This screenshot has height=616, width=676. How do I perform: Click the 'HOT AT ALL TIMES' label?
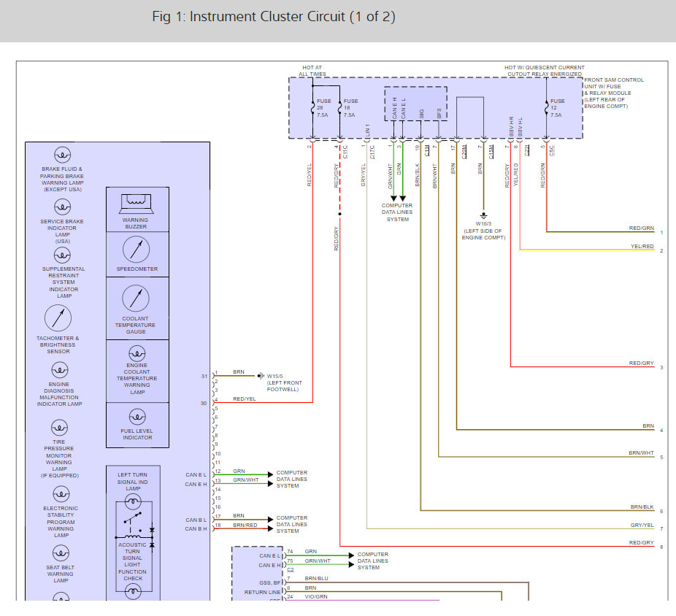pos(312,71)
